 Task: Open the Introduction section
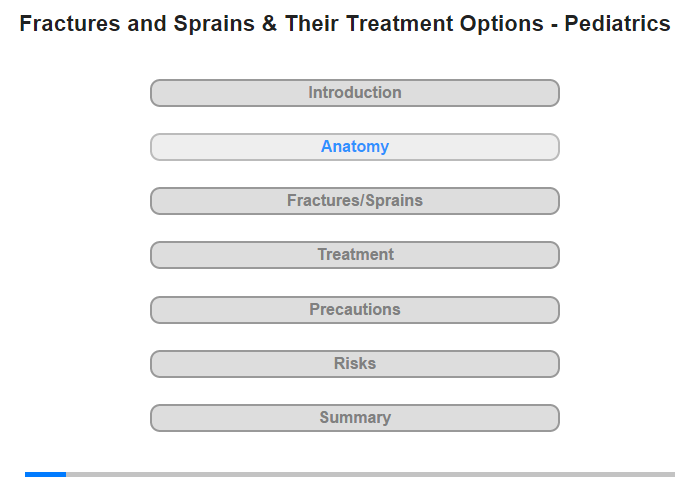click(354, 93)
